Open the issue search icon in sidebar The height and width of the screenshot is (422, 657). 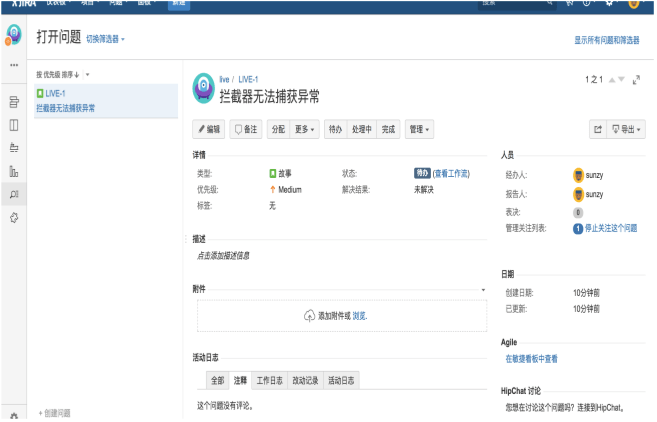click(14, 194)
